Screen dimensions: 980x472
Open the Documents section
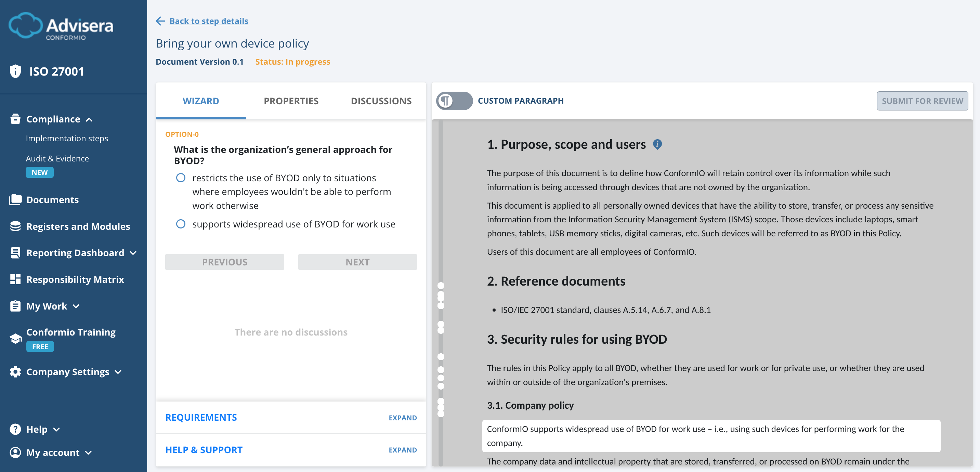click(52, 200)
